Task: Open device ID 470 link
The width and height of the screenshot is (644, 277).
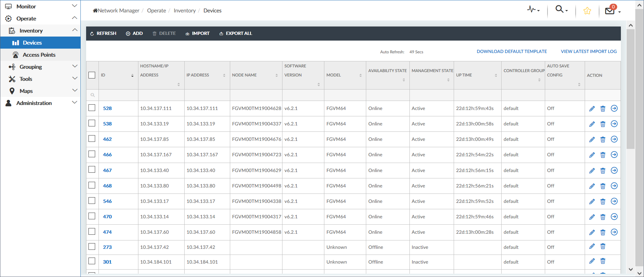Action: [107, 217]
